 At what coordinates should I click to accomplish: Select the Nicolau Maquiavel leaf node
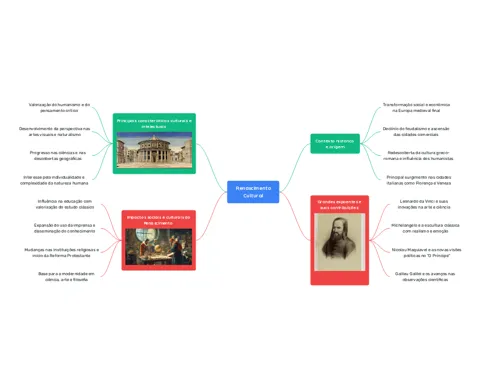coord(426,252)
